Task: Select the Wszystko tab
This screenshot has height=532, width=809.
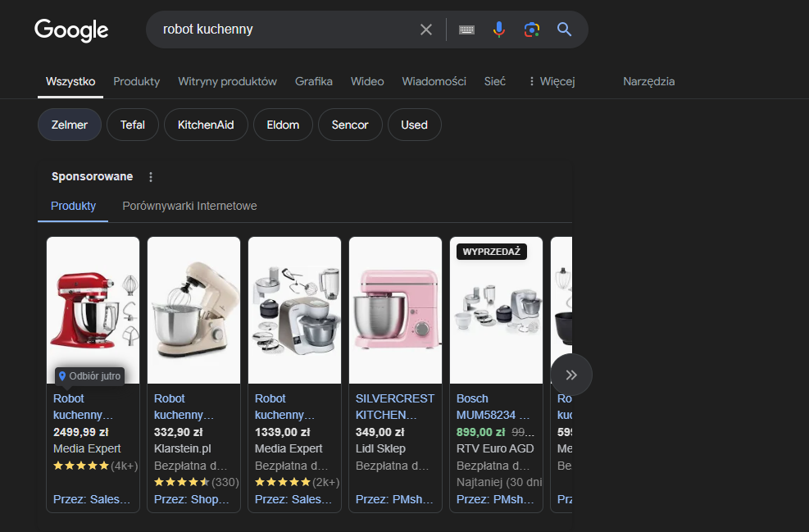Action: [70, 81]
